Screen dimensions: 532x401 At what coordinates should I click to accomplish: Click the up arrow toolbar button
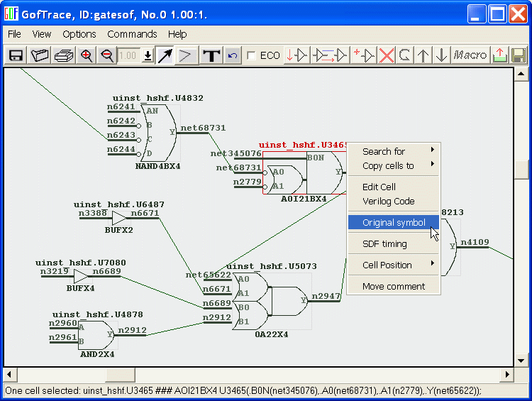[x=423, y=55]
